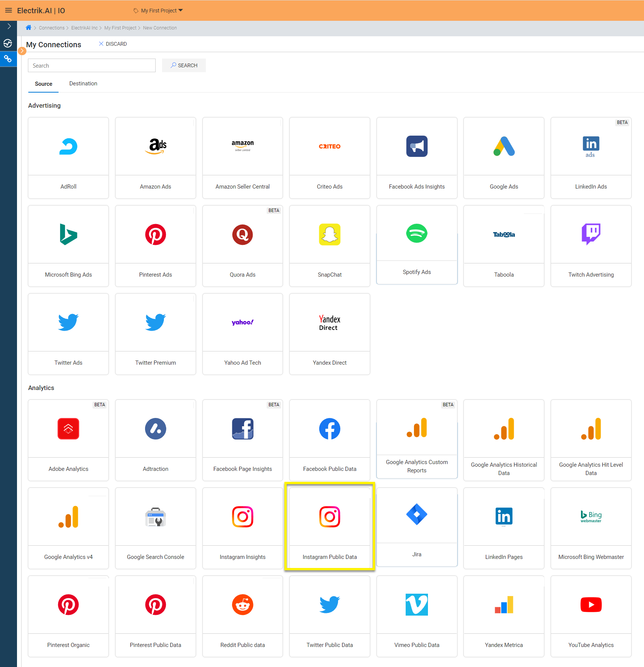Choose the Twitch Advertising icon
This screenshot has height=667, width=644.
click(x=591, y=234)
